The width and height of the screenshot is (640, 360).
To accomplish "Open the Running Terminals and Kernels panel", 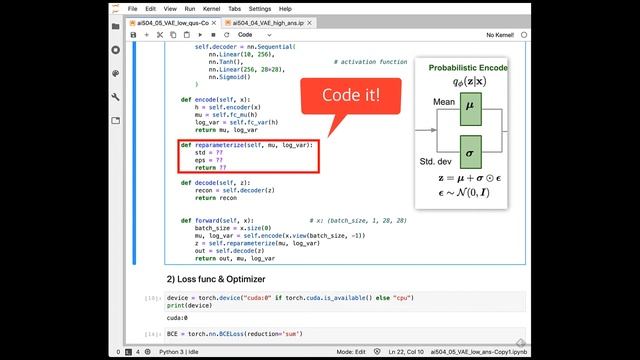I will 116,50.
